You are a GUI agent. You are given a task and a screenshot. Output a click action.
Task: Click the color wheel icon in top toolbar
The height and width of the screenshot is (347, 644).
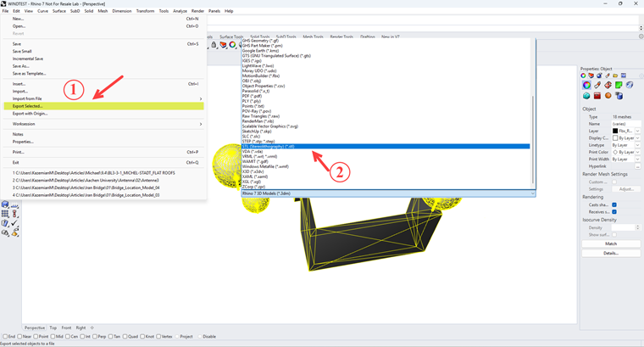[x=232, y=44]
